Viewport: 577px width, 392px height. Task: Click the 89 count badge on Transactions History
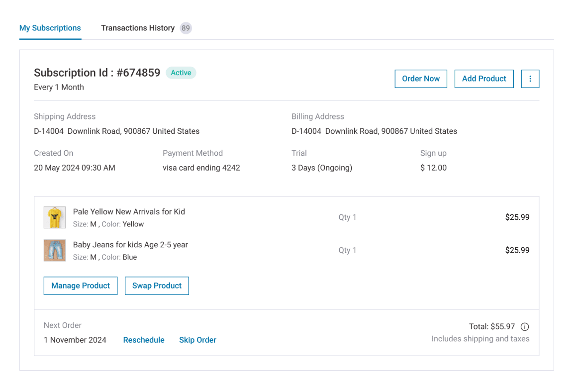[186, 28]
